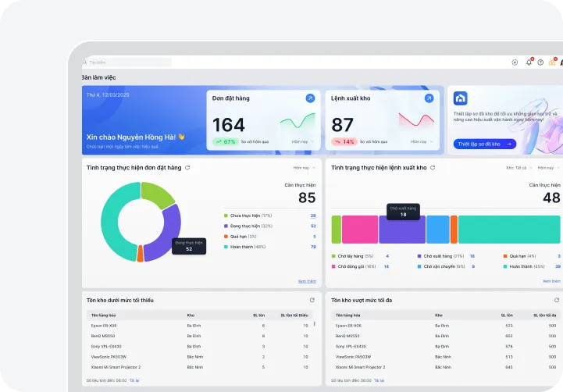Open the Đơn đặt hàng card arrow icon
563x392 pixels.
pyautogui.click(x=310, y=98)
